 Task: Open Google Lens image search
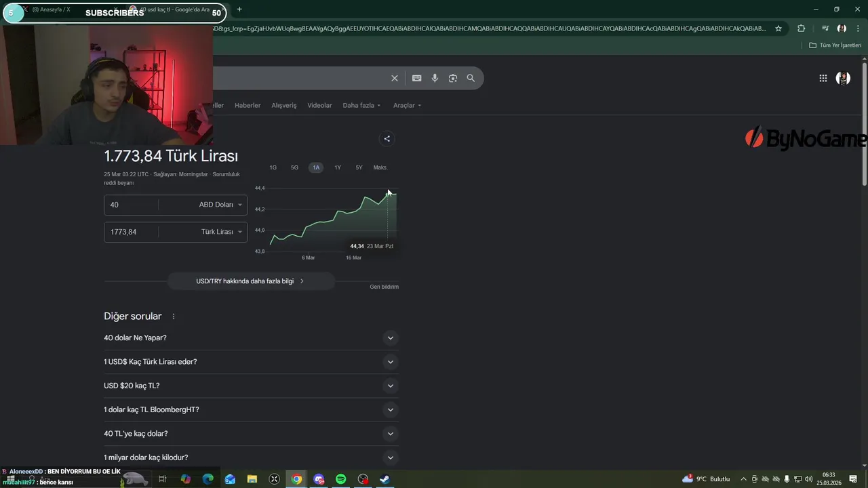(453, 78)
